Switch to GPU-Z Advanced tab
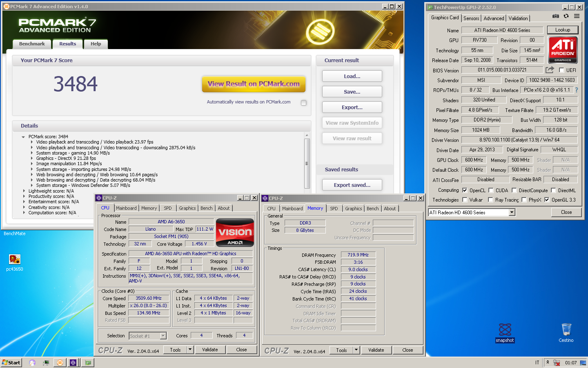This screenshot has width=588, height=368. pyautogui.click(x=494, y=18)
